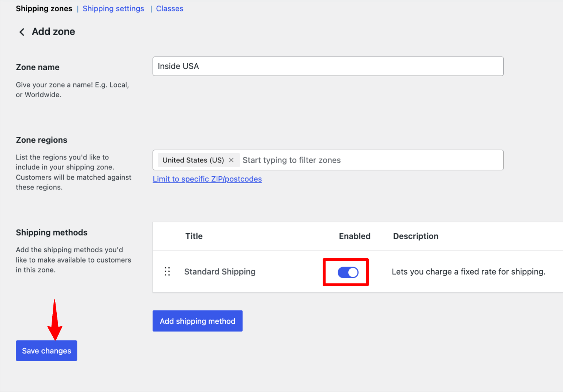
Task: Click Limit to specific ZIP/postcodes link
Action: tap(207, 179)
